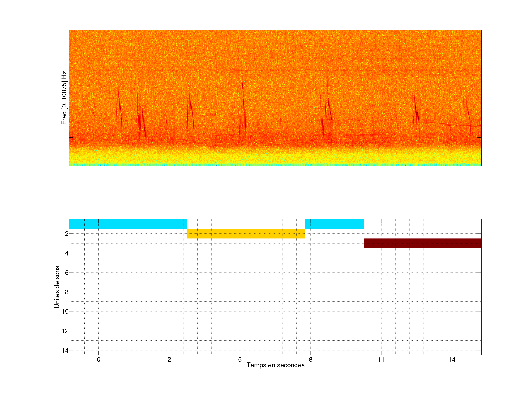
Task: Click y-axis tick label 12
Action: (x=65, y=331)
